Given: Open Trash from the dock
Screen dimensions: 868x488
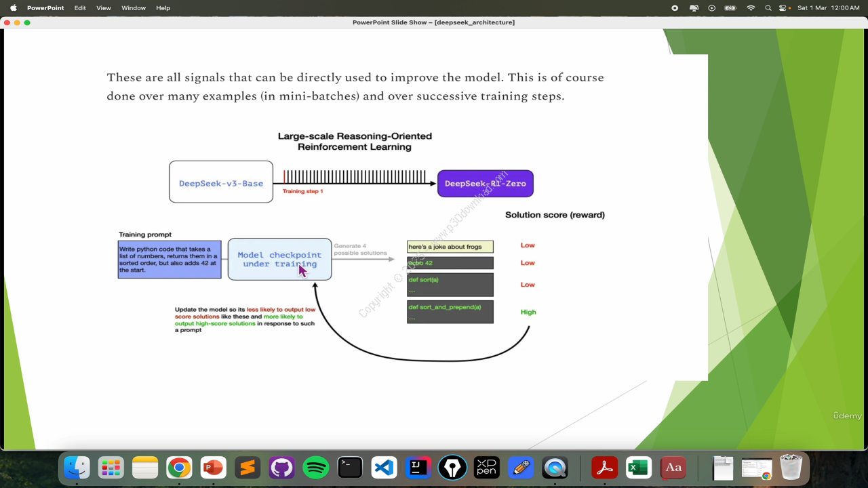Looking at the screenshot, I should pos(791,467).
